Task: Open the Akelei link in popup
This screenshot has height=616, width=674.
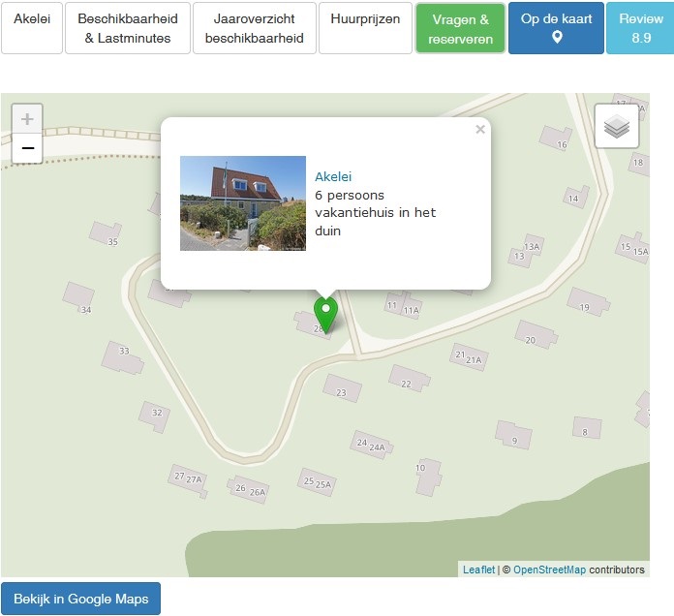Action: click(x=333, y=177)
